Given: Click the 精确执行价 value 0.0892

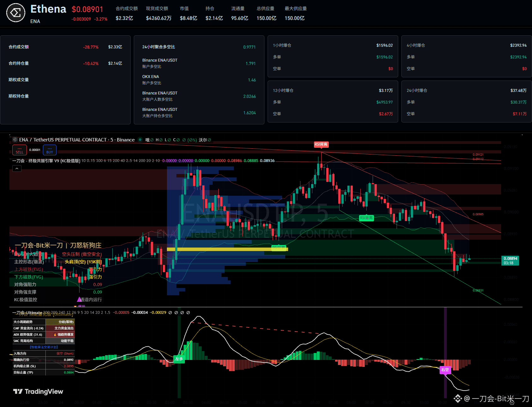Looking at the screenshot, I should tap(69, 360).
